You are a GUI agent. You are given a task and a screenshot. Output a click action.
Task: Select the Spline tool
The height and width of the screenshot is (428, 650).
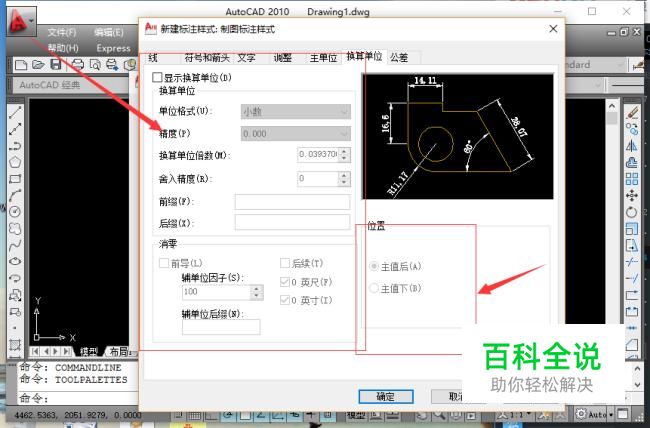point(15,245)
